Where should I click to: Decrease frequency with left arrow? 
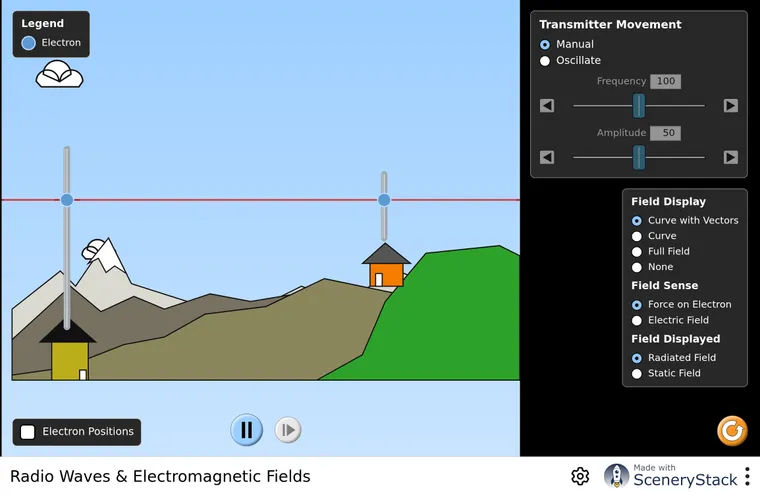pyautogui.click(x=547, y=106)
